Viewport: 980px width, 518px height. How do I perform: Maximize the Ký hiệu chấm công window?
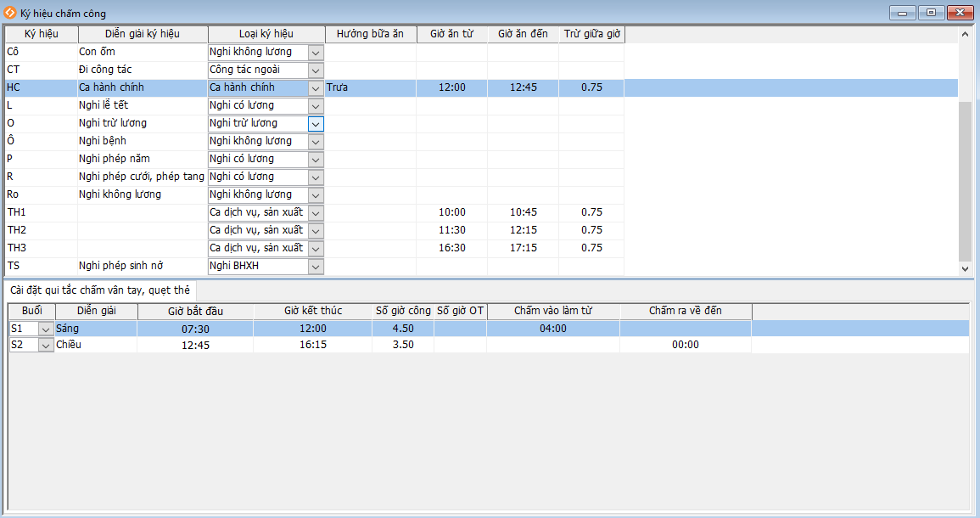(x=931, y=13)
